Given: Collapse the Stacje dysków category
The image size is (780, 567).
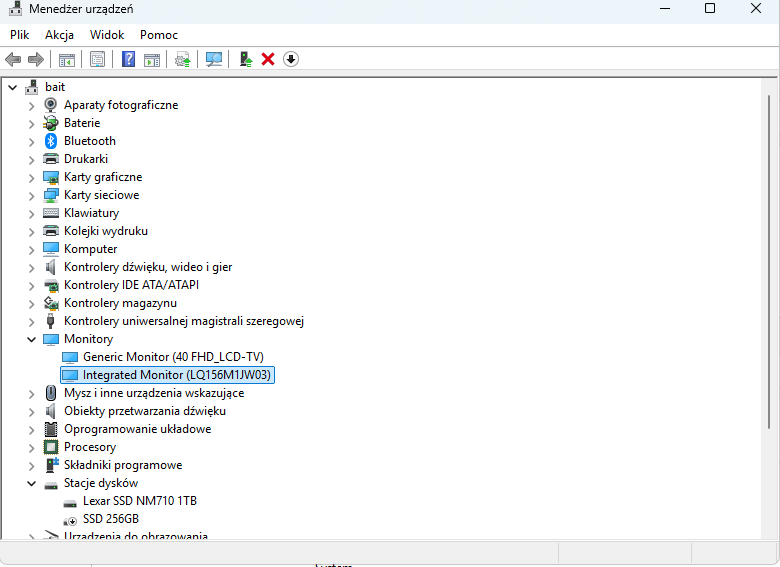Looking at the screenshot, I should tap(31, 483).
